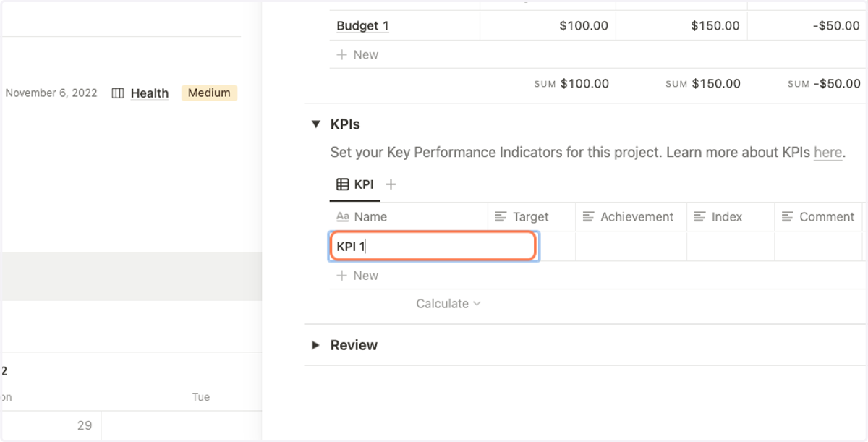Click the Index cell of the KPI 1 row
The width and height of the screenshot is (868, 442).
click(x=731, y=247)
